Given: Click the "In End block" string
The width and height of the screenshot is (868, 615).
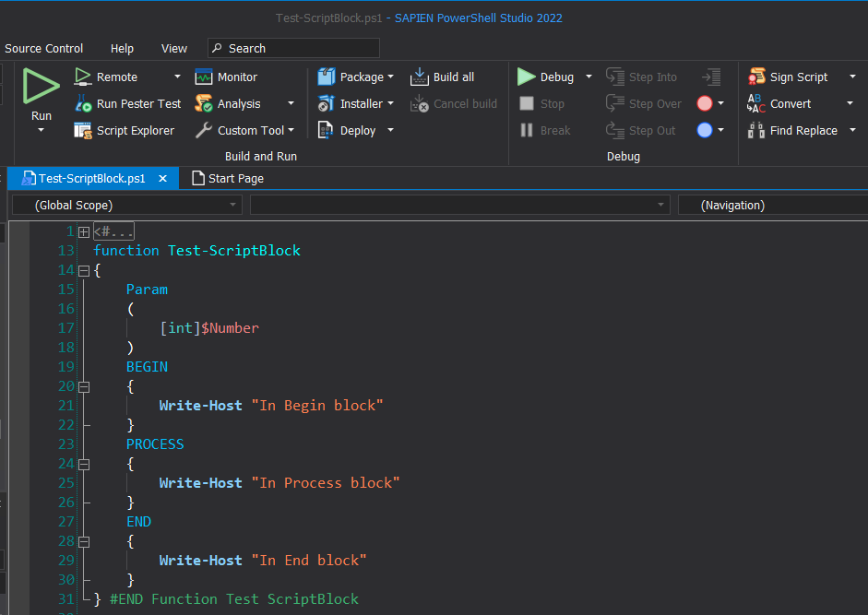Looking at the screenshot, I should 309,561.
